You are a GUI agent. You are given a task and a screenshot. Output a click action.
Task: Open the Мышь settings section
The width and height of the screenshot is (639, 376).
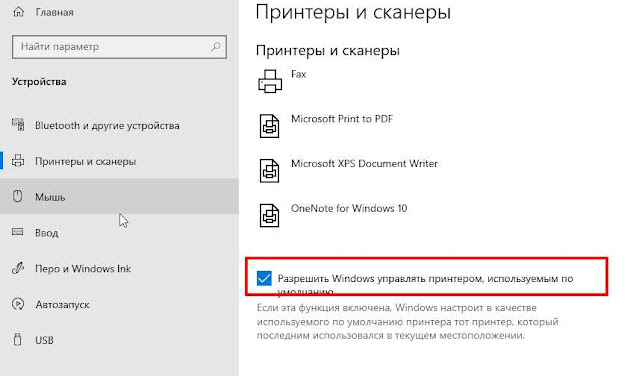pos(119,196)
